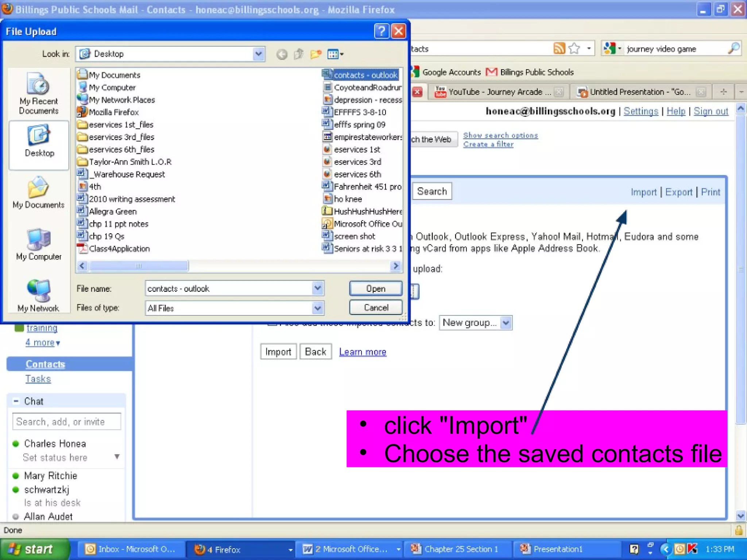Select the contacts - outlook file
The width and height of the screenshot is (747, 560).
pos(360,75)
